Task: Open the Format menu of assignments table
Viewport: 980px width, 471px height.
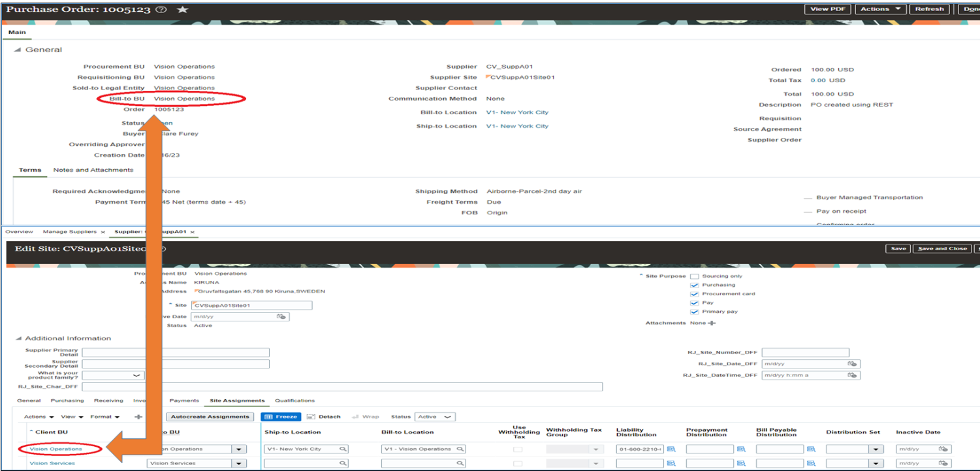Action: 105,417
